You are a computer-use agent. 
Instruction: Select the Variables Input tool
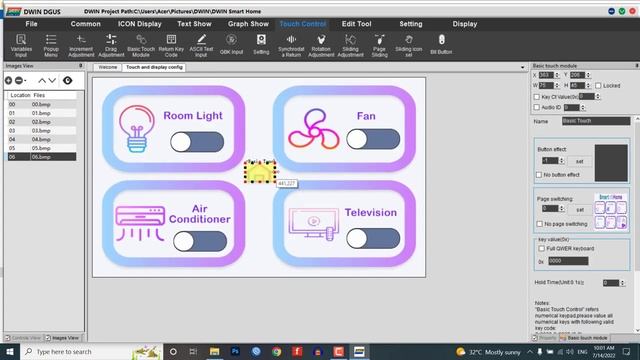coord(21,45)
